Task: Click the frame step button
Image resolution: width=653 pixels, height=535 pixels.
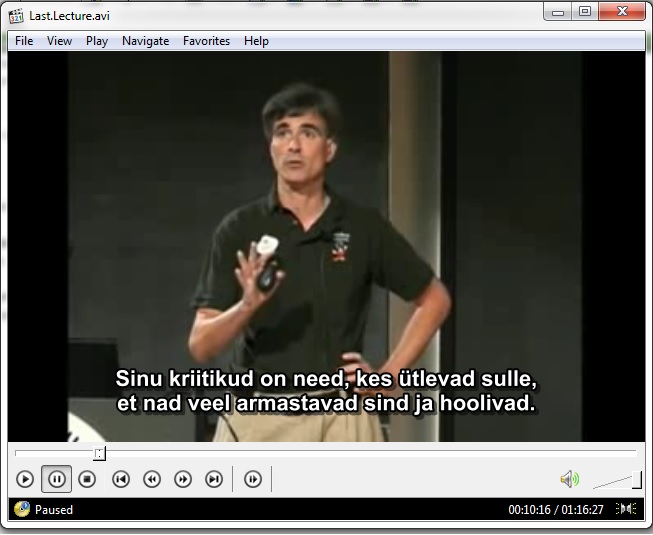Action: point(253,479)
